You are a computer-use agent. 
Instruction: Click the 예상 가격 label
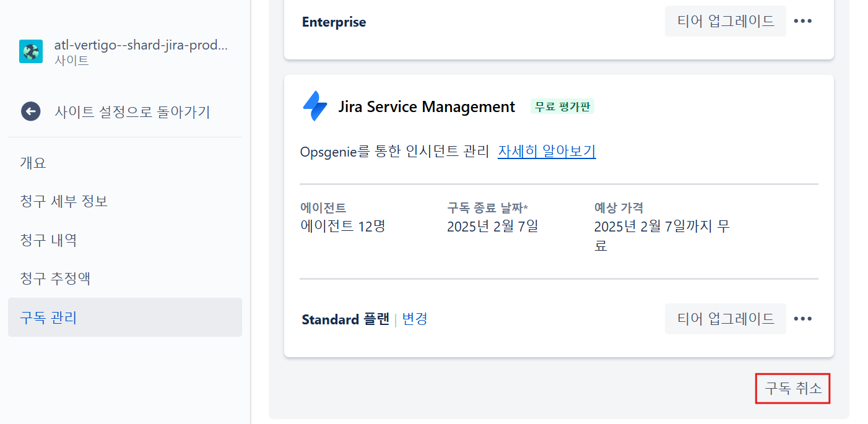click(618, 208)
